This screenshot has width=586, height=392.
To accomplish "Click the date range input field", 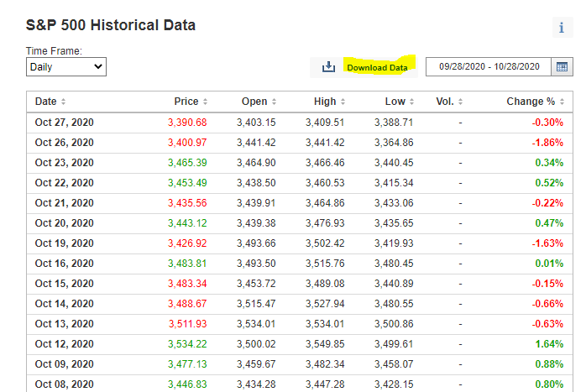I will tap(487, 67).
